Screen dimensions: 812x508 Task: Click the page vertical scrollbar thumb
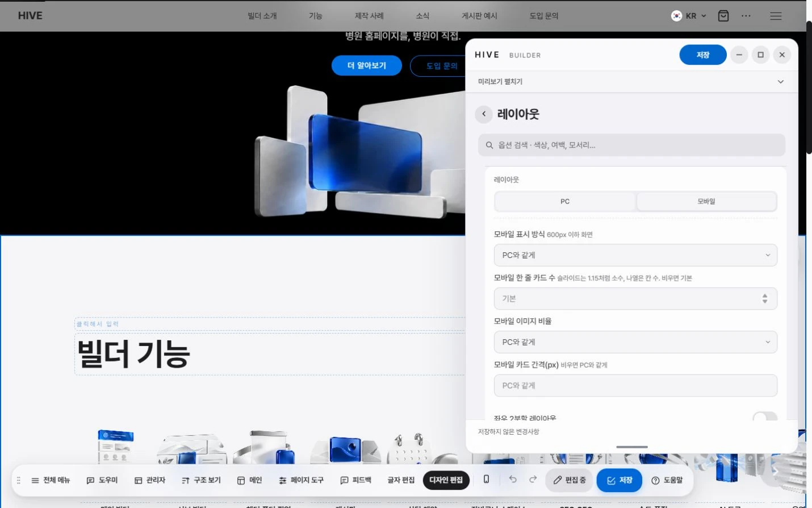pyautogui.click(x=809, y=88)
